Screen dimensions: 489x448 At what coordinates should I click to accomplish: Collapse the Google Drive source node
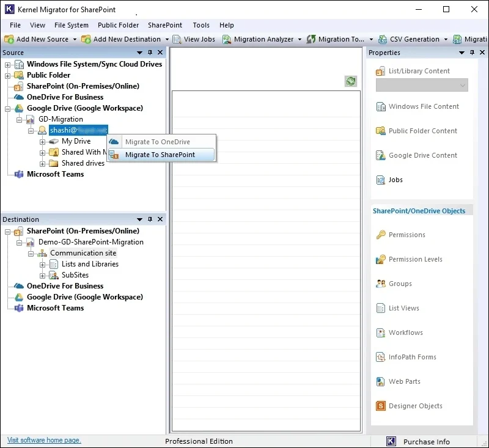pyautogui.click(x=7, y=109)
